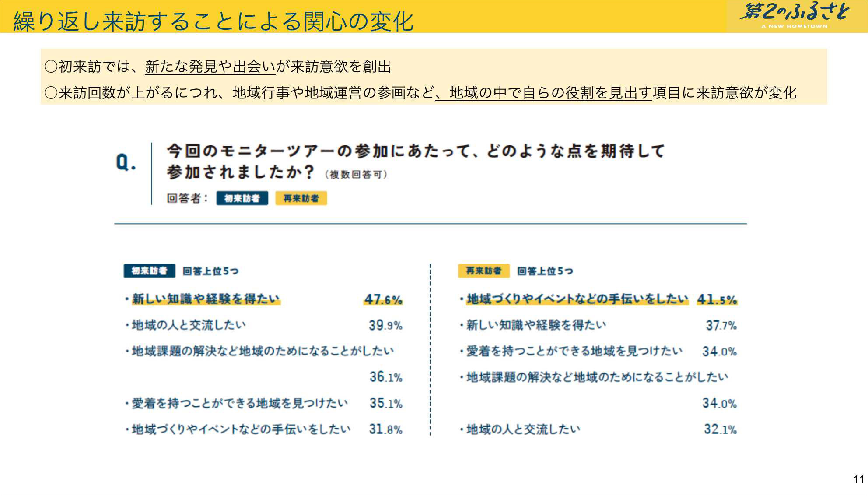
Task: Select the highlighted 新しい知識や経験を得たい item on the left
Action: 206,299
